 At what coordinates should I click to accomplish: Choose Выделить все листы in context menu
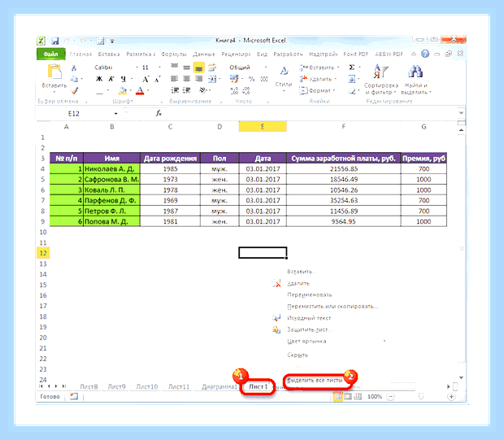315,380
